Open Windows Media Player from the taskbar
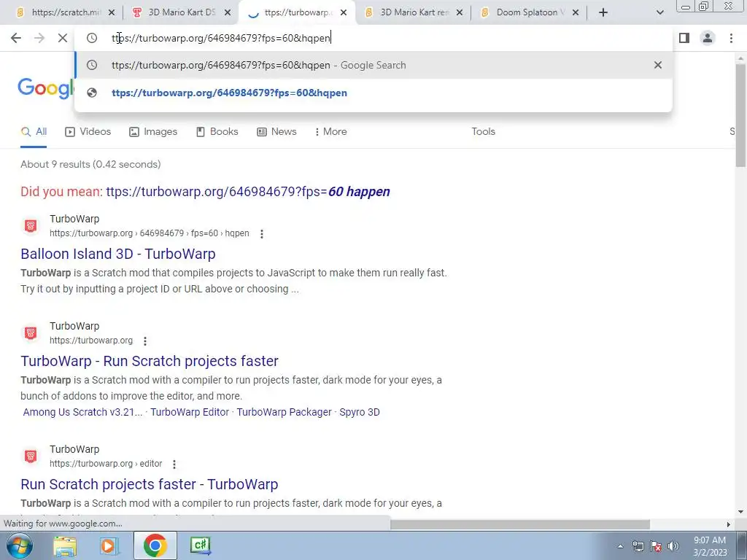The image size is (747, 560). 109,545
